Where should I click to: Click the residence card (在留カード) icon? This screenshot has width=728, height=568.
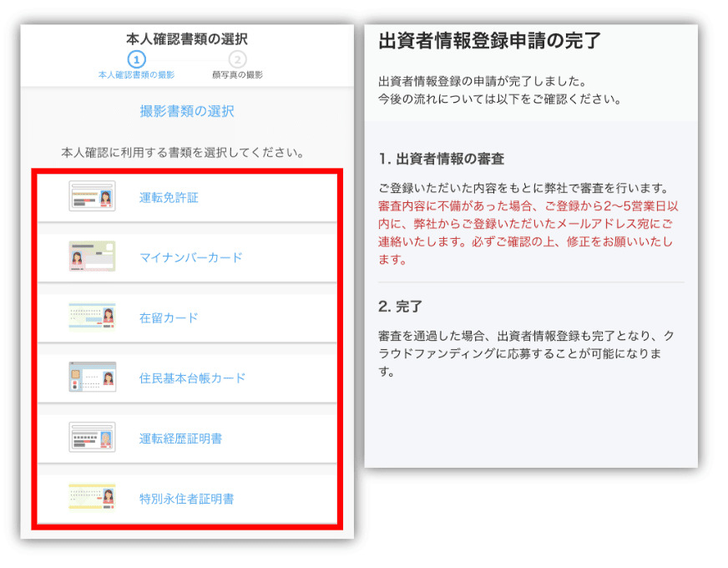click(92, 317)
